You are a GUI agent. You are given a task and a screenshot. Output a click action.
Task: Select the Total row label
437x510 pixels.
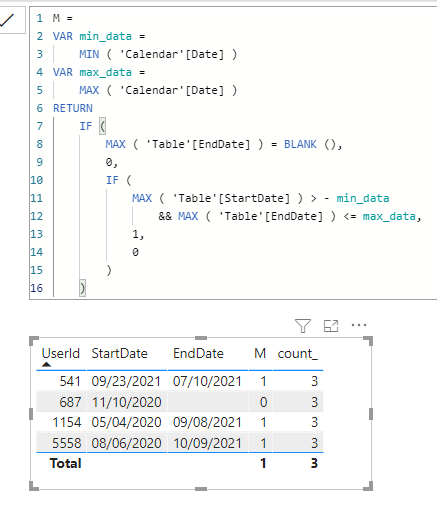[x=66, y=463]
